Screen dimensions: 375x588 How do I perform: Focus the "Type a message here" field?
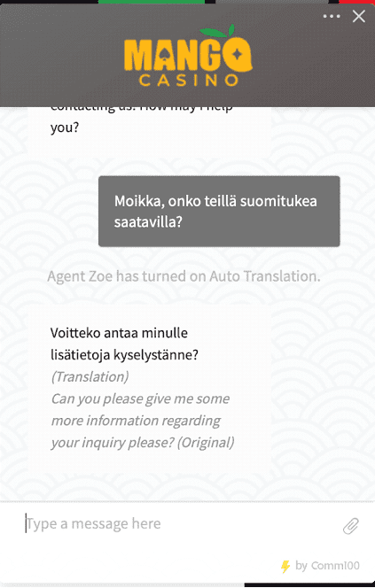[180, 523]
